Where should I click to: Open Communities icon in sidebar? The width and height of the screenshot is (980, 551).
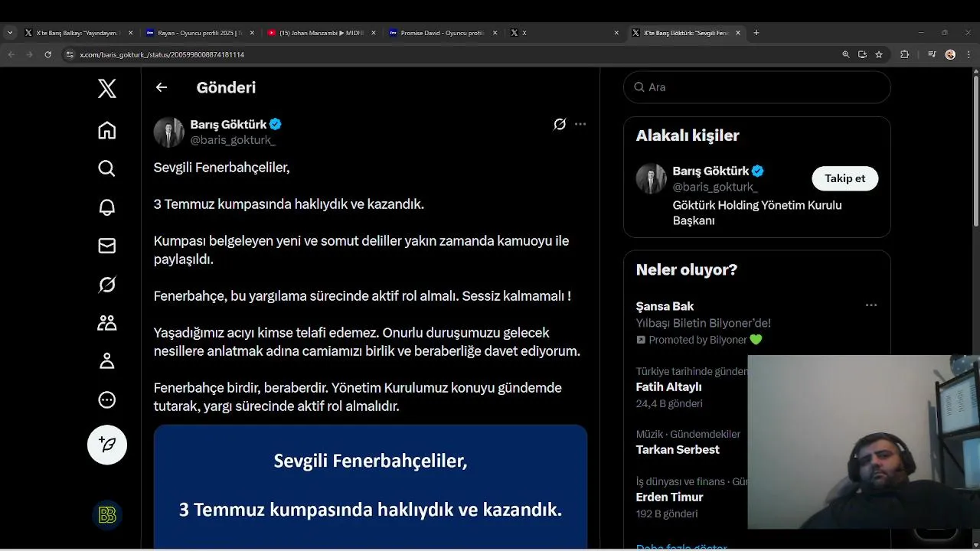[107, 323]
